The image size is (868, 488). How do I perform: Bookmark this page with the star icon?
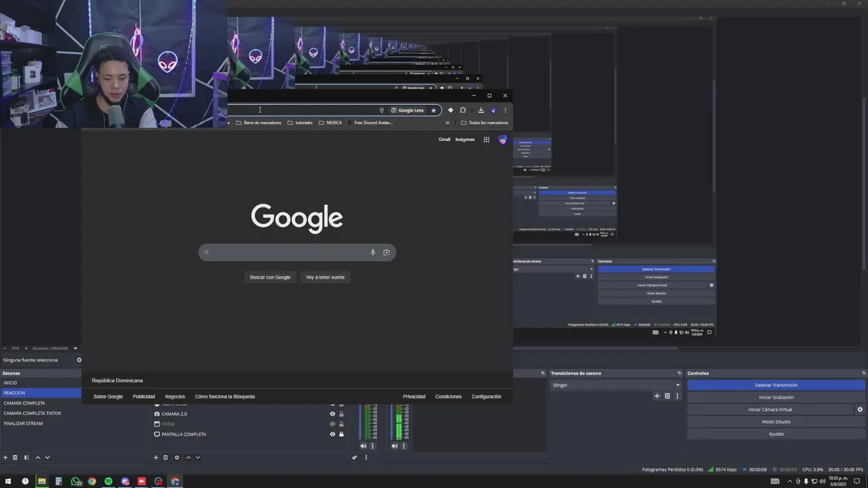click(x=433, y=110)
